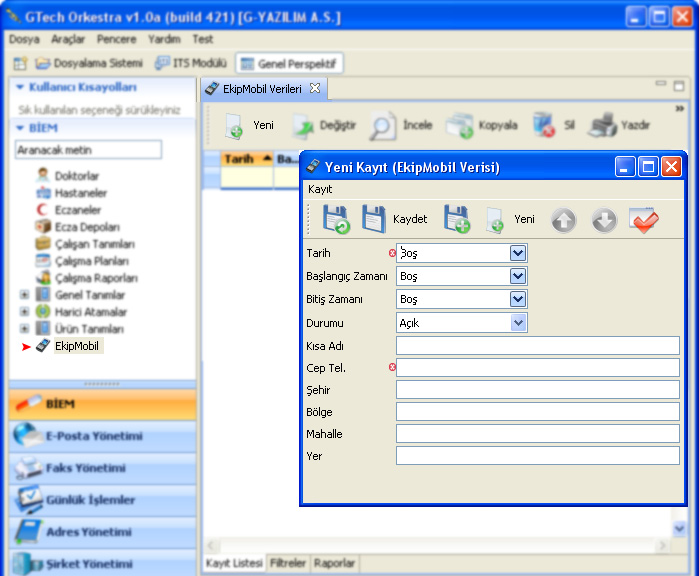
Task: Open the Başlangıç Zamanı dropdown
Action: [517, 276]
